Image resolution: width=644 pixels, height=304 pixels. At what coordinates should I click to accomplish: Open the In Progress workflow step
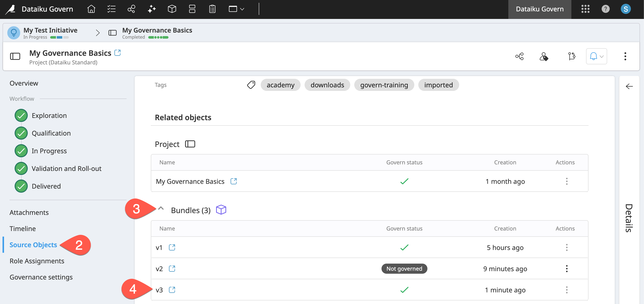pyautogui.click(x=49, y=151)
